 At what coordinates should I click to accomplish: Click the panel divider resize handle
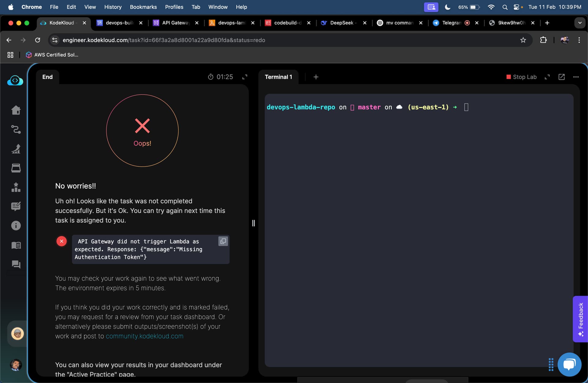pos(253,223)
